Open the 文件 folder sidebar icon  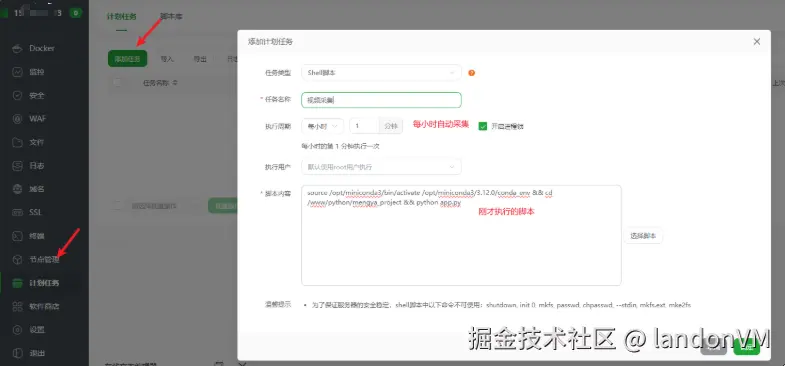(18, 142)
